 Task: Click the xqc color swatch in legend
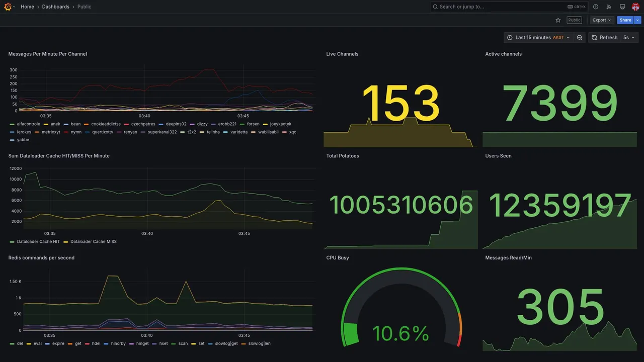[284, 132]
